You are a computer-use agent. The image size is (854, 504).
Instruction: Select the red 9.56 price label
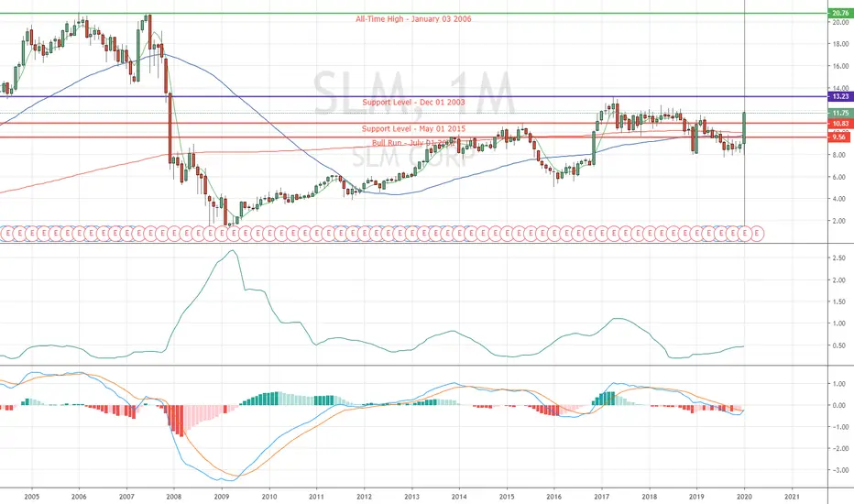838,137
